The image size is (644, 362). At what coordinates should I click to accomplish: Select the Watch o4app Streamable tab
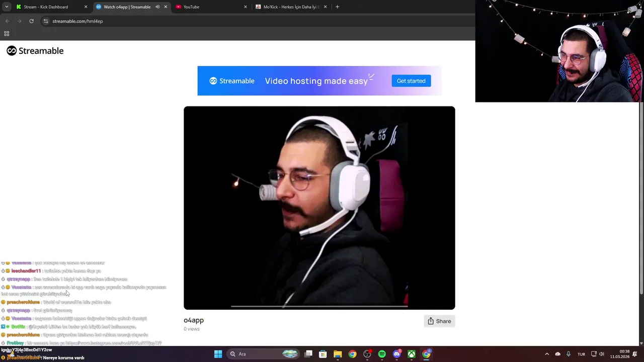coord(131,7)
